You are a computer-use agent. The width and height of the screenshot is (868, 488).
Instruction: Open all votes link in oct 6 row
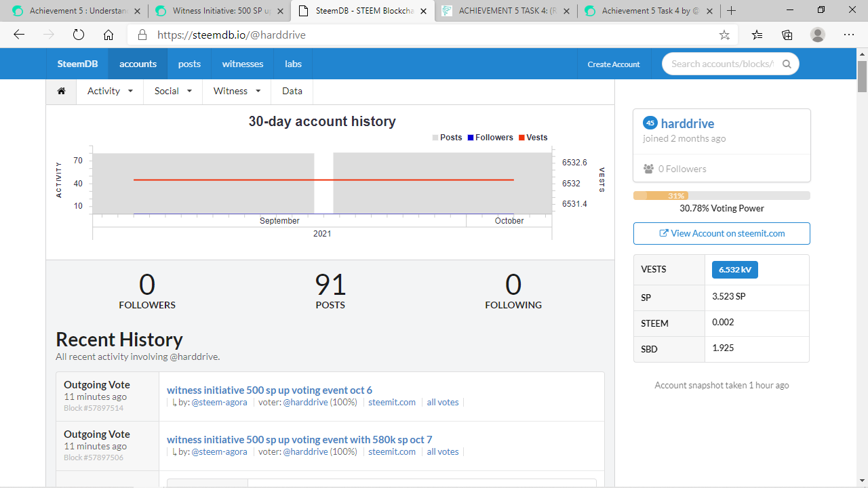coord(443,402)
